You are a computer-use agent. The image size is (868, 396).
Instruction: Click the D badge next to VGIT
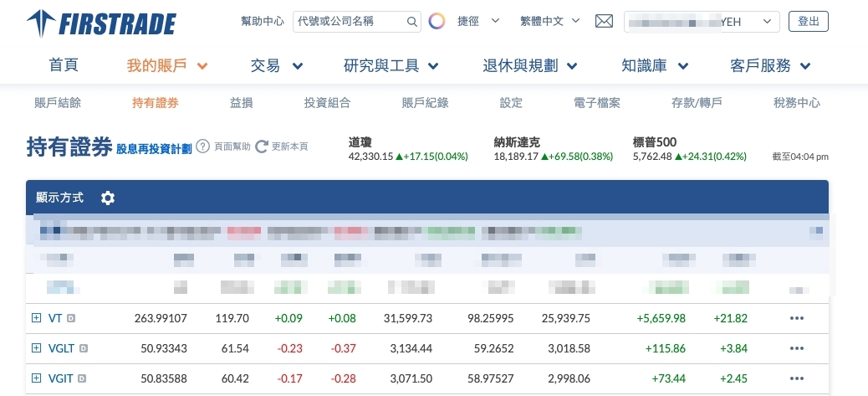(81, 378)
